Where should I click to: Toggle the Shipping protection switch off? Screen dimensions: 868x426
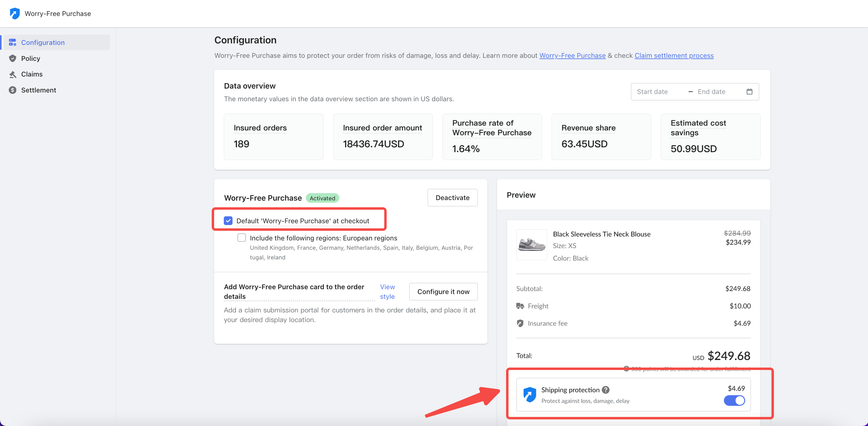[x=734, y=400]
